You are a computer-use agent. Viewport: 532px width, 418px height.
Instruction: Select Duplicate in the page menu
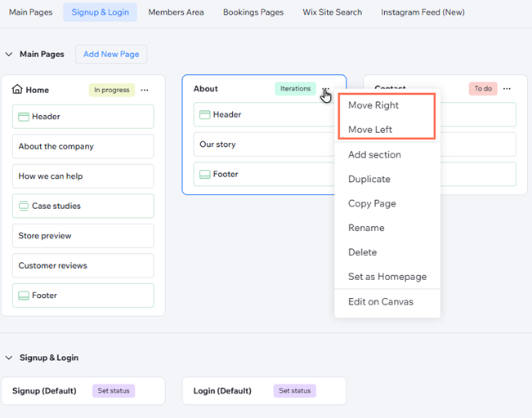click(x=387, y=179)
